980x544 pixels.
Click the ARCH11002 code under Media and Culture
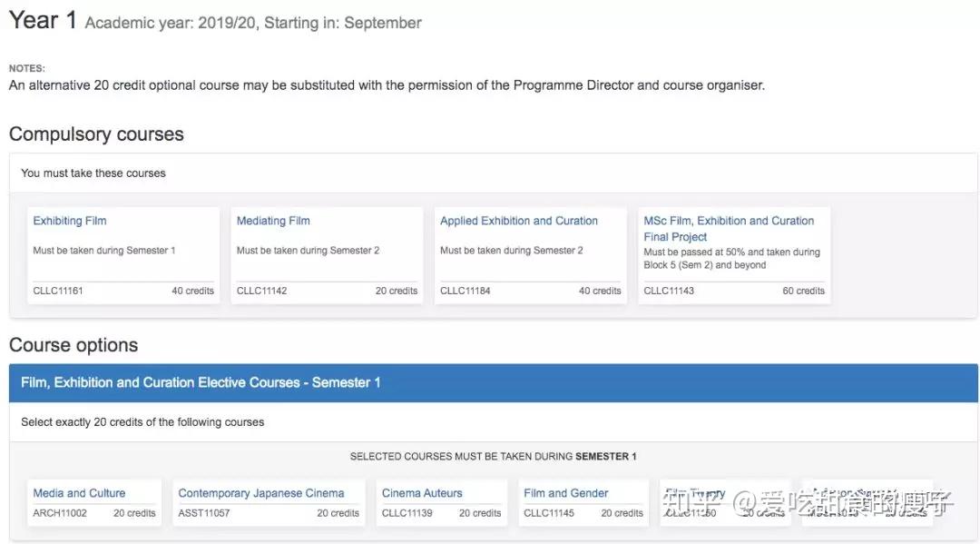(60, 513)
